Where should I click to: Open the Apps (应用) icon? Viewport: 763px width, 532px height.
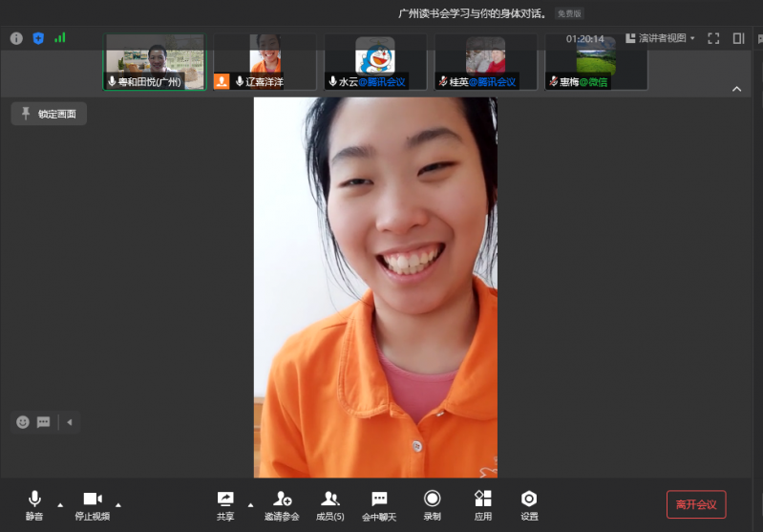483,503
